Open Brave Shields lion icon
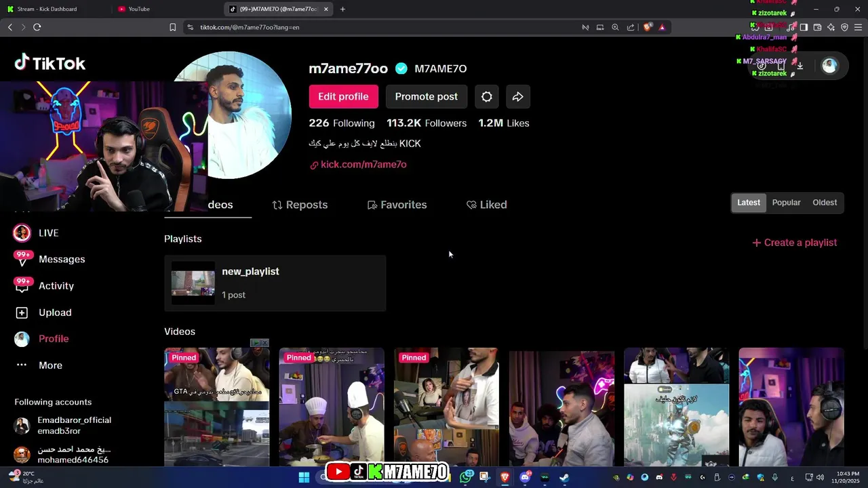Viewport: 868px width, 488px height. coord(648,27)
